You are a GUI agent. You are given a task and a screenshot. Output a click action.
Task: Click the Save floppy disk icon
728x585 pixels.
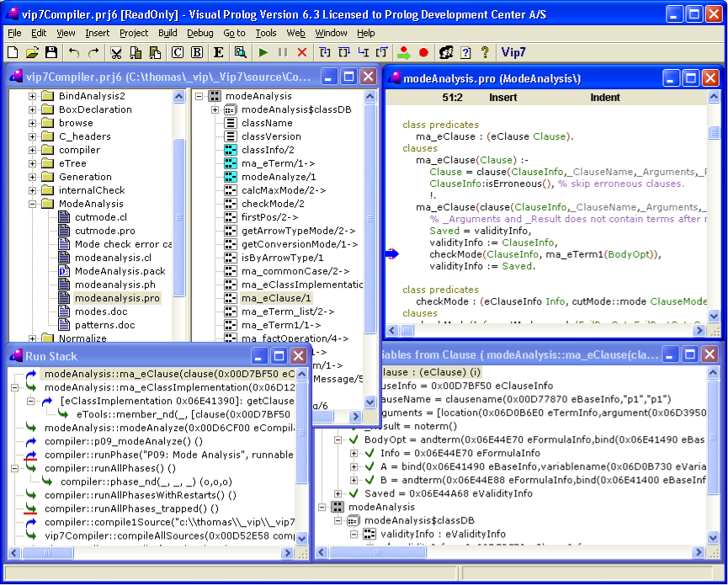tap(51, 52)
